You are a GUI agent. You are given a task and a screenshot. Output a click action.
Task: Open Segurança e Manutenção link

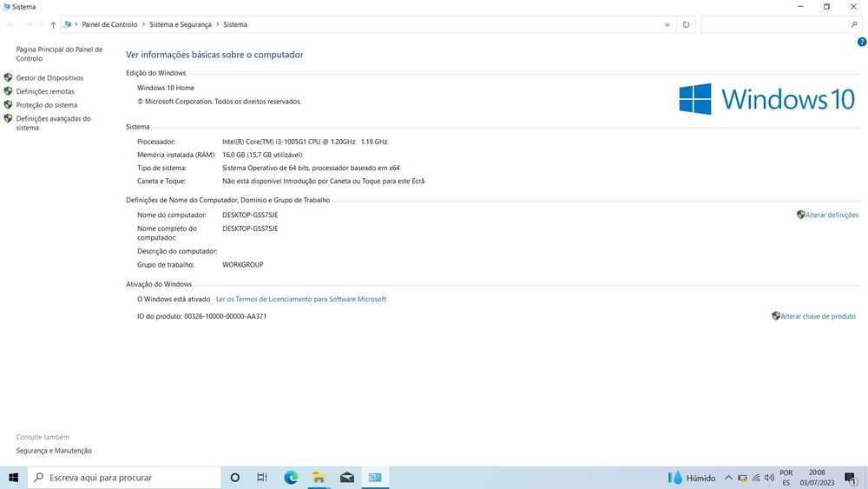54,451
